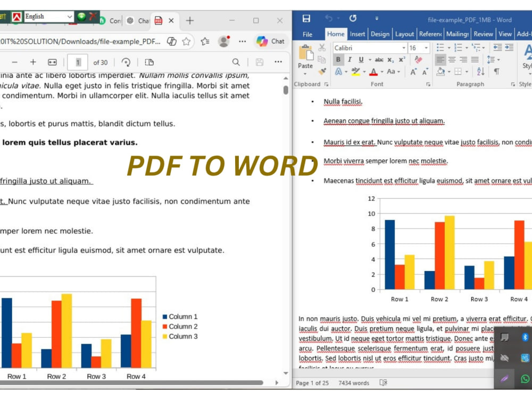Click the Copilot Chat button in Edge

(270, 42)
